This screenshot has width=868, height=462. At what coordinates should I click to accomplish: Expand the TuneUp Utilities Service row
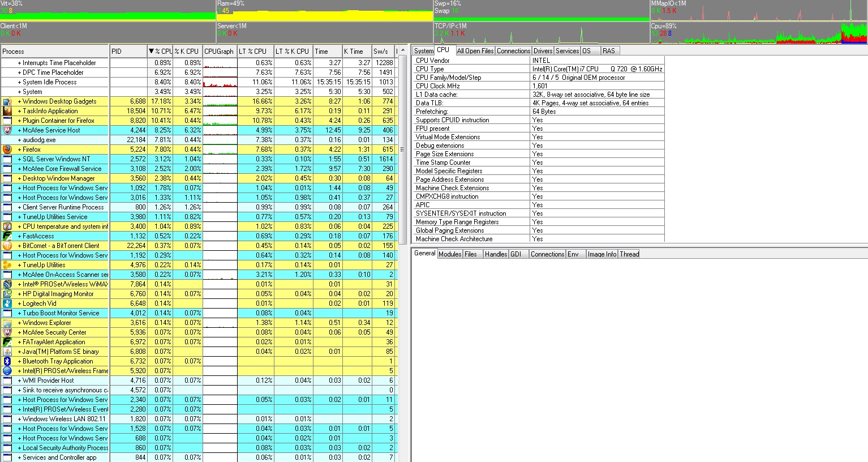[19, 217]
